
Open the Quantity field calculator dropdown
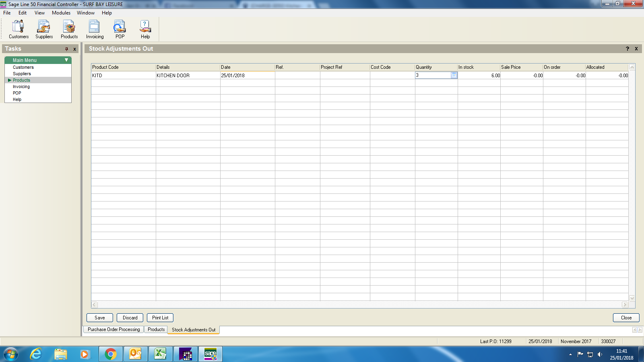point(454,75)
